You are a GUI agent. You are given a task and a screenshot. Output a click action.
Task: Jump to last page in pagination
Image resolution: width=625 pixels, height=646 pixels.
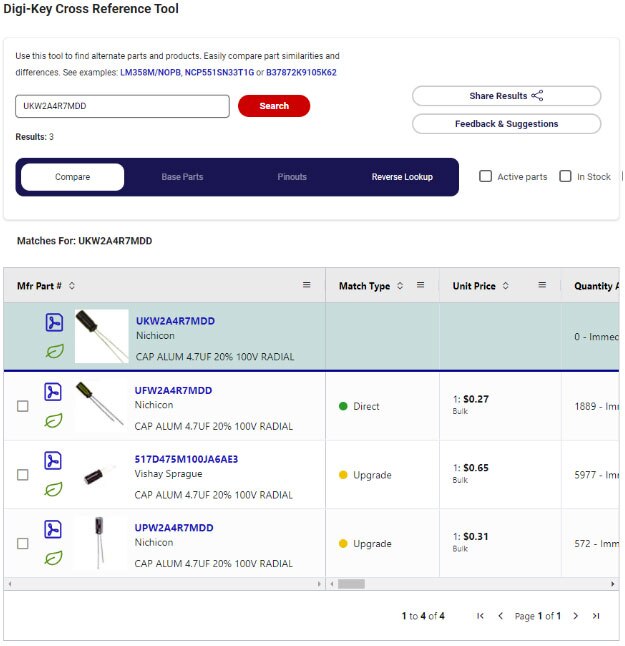click(x=597, y=616)
